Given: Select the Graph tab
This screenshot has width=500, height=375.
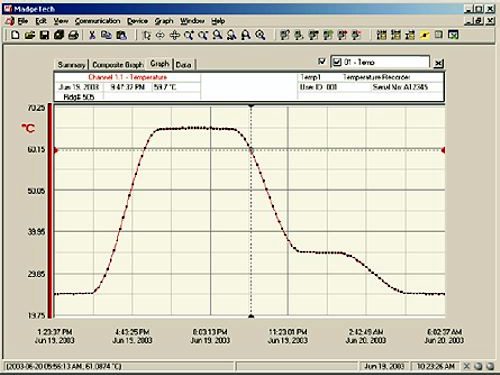Looking at the screenshot, I should 160,63.
